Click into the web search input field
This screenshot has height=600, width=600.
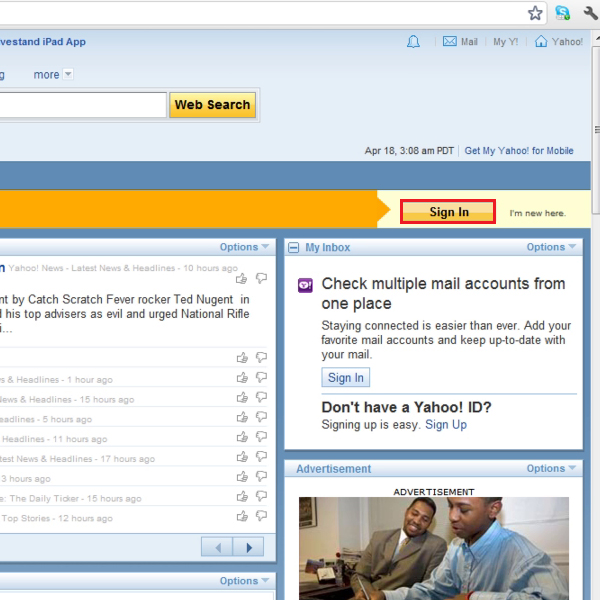pyautogui.click(x=83, y=105)
